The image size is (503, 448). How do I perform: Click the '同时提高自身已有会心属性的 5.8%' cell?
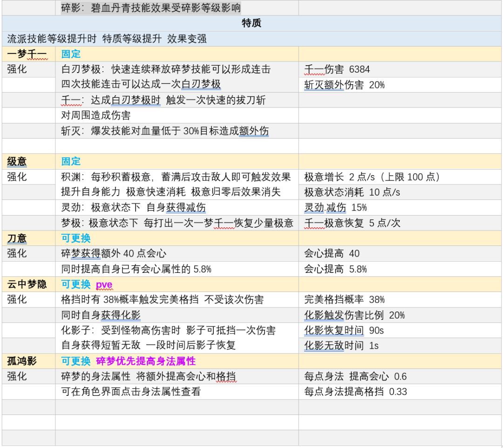click(x=177, y=269)
